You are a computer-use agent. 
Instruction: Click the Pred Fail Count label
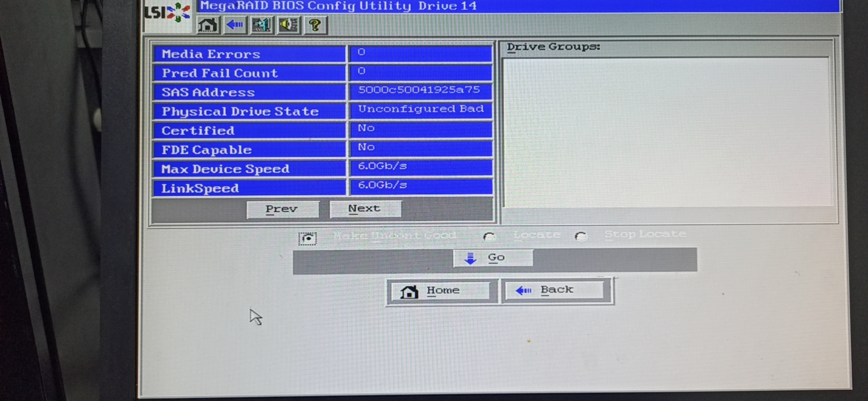click(x=220, y=73)
